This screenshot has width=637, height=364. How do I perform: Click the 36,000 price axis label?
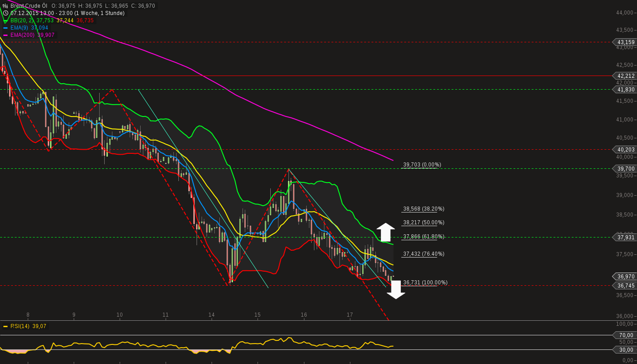625,316
